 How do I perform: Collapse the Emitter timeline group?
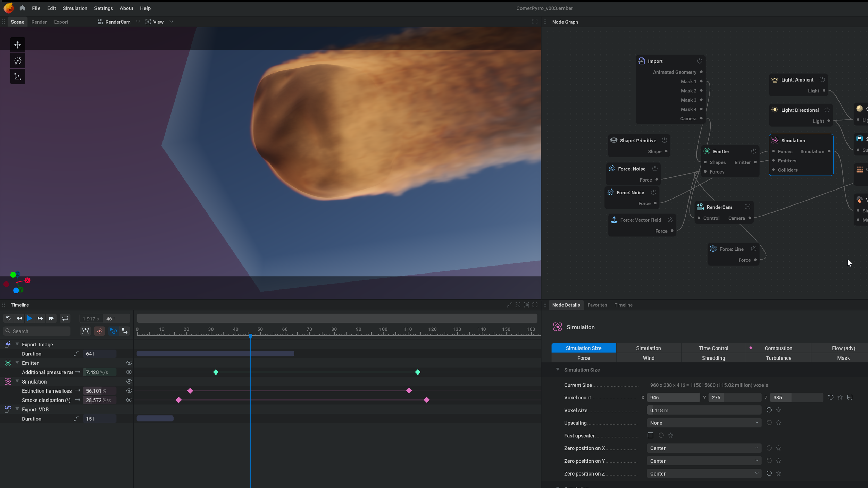point(17,363)
